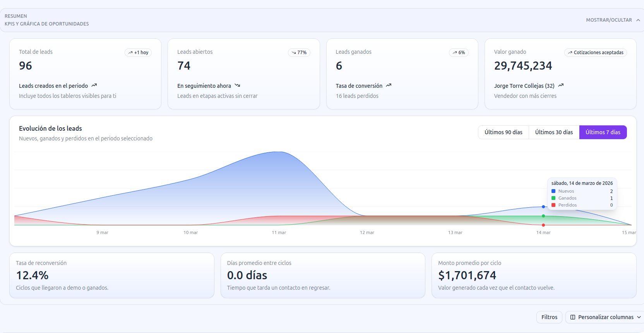
Task: Click the trending-down icon beside En seguimiento ahora
Action: pos(237,85)
